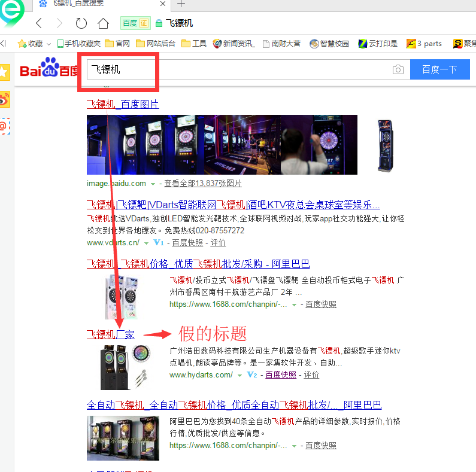This screenshot has width=476, height=472.
Task: Expand the dropdown arrow beside www.hydarts.com/
Action: (240, 376)
